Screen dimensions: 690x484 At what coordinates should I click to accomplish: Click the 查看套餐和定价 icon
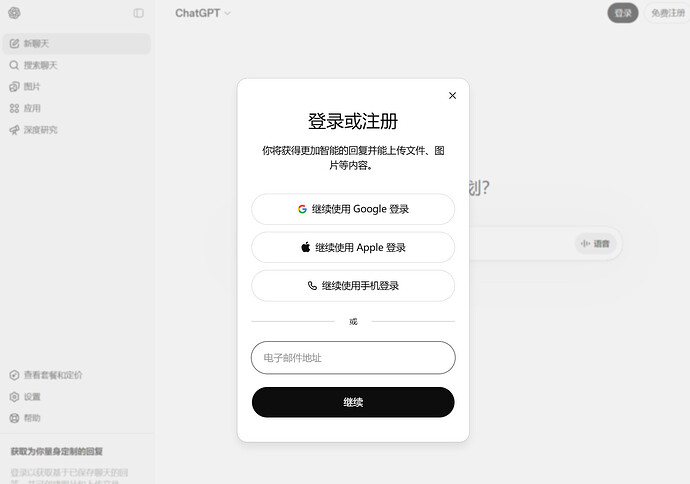point(15,375)
